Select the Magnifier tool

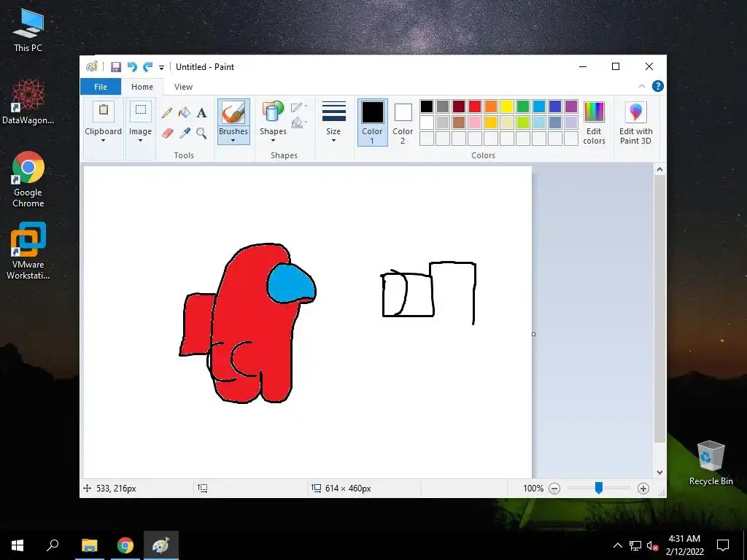[202, 133]
